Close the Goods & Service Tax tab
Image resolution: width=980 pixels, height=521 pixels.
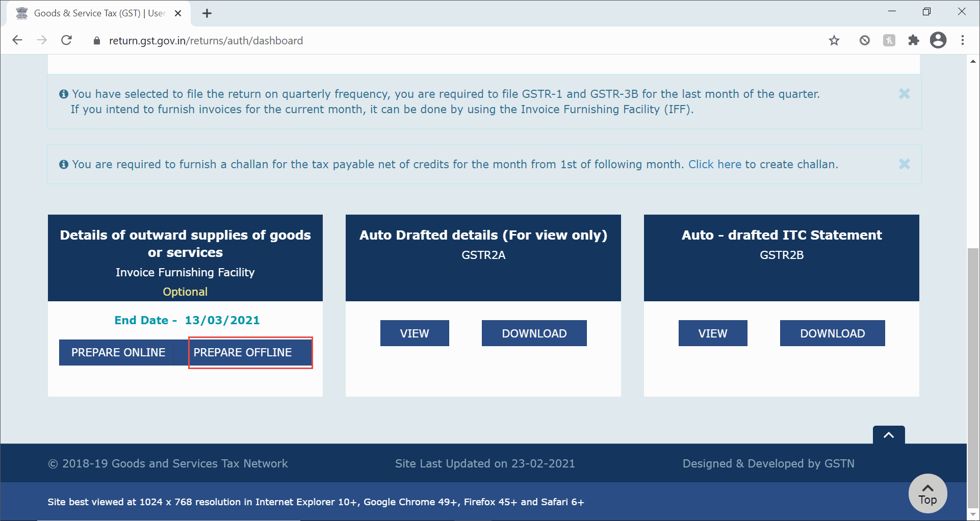(178, 13)
